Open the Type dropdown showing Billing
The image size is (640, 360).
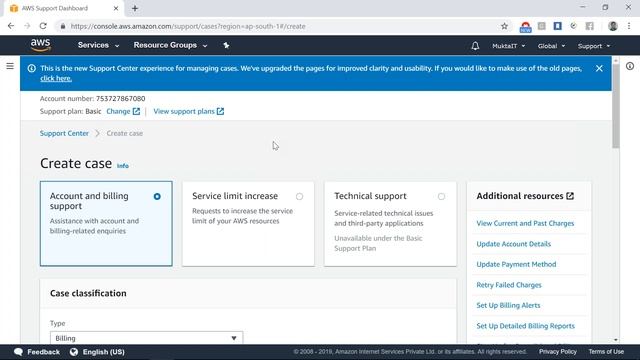click(147, 338)
